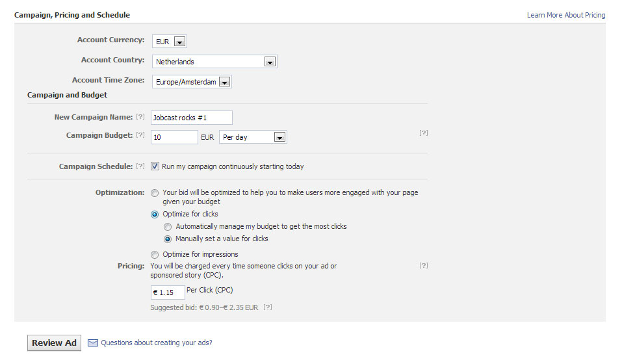
Task: Open Learn More About Pricing link
Action: coord(565,15)
